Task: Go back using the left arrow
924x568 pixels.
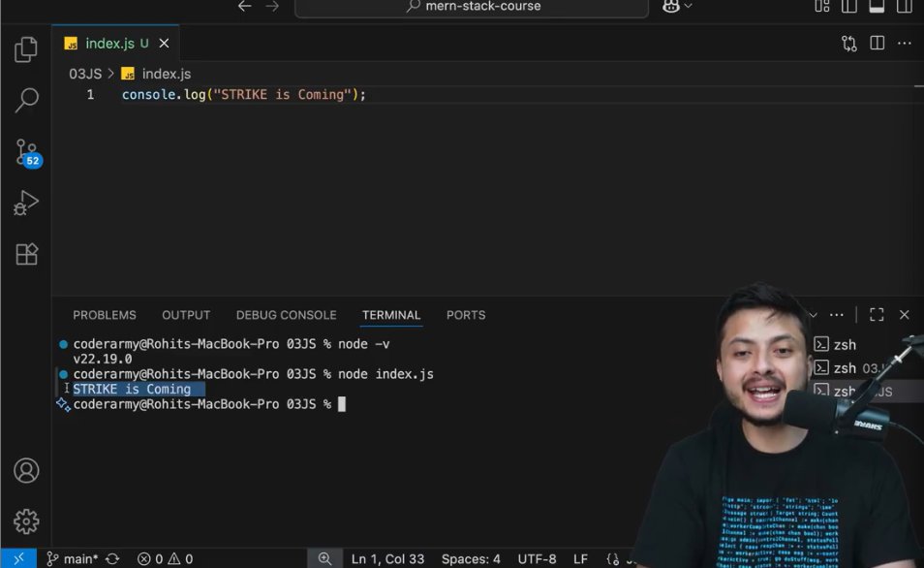Action: pos(244,7)
